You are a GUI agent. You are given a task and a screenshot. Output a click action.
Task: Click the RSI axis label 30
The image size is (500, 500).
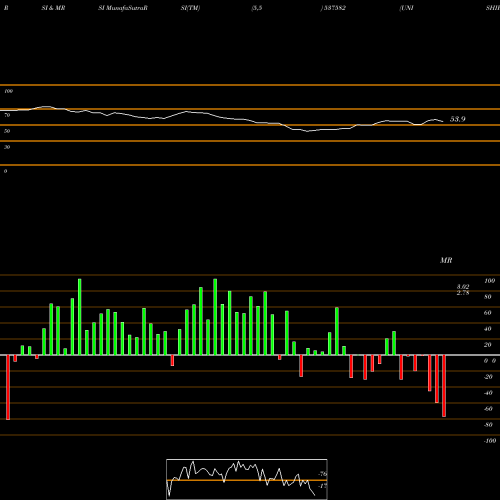point(7,147)
